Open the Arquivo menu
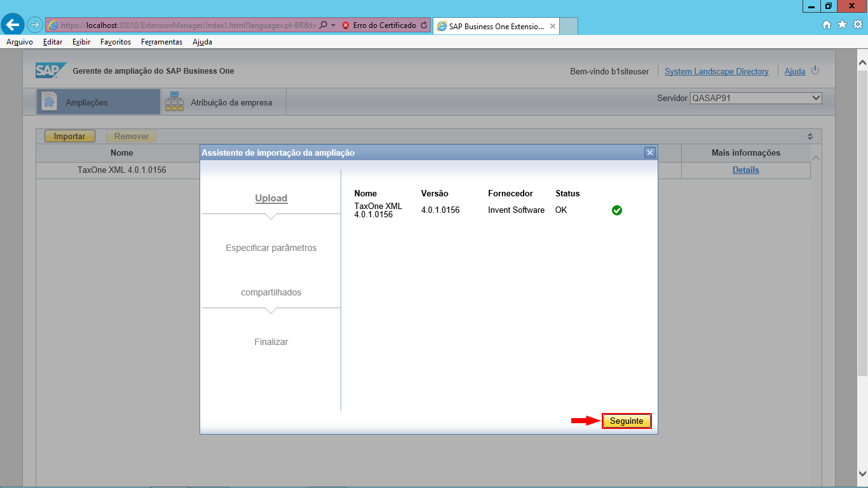The width and height of the screenshot is (868, 488). [20, 42]
